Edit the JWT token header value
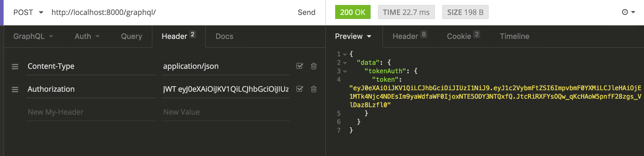This screenshot has width=644, height=156. coord(226,89)
